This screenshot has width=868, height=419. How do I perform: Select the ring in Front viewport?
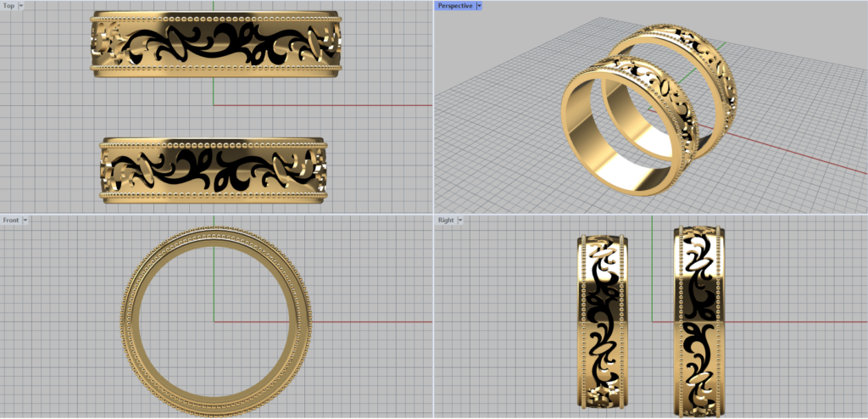tap(216, 321)
